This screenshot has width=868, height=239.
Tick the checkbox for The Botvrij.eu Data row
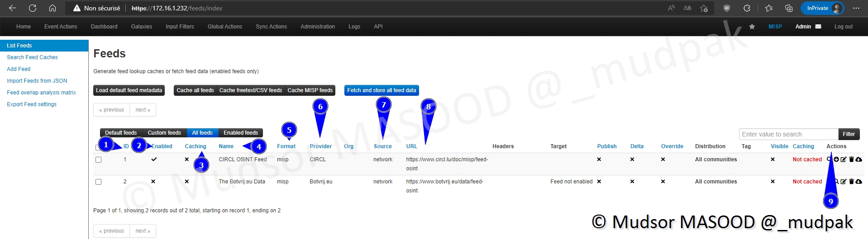pos(98,182)
